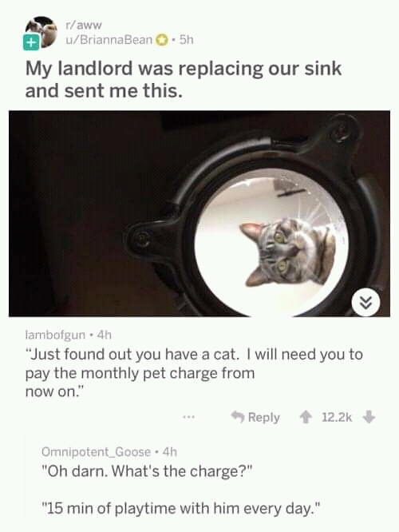Upvote the lambofgun comment
Image resolution: width=399 pixels, height=532 pixels.
[x=306, y=417]
